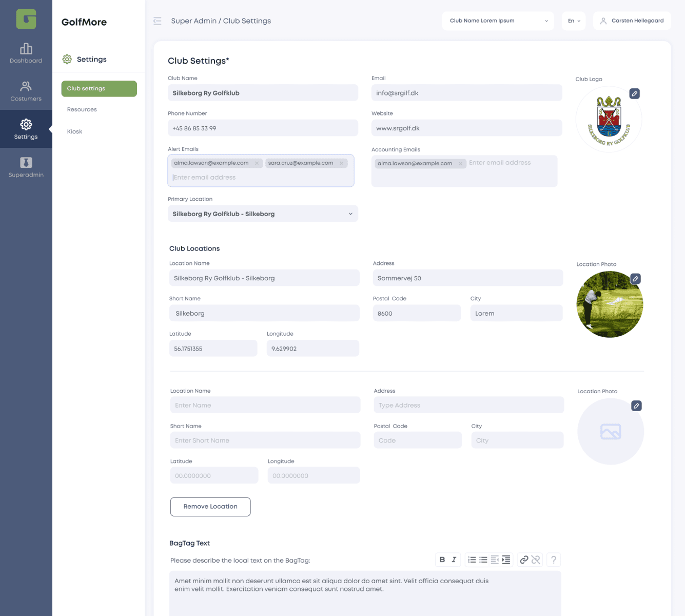Insert a hyperlink in BagTag editor

(x=524, y=560)
